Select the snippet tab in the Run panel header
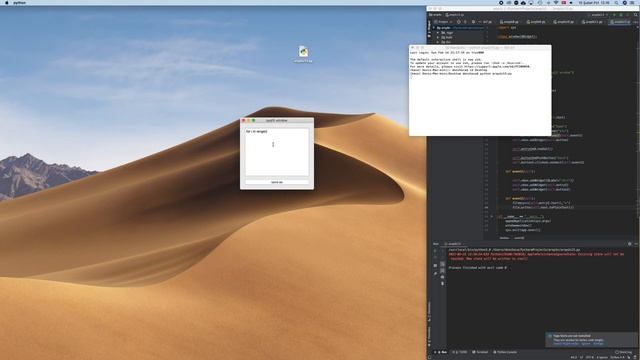This screenshot has height=360, width=640. (454, 244)
